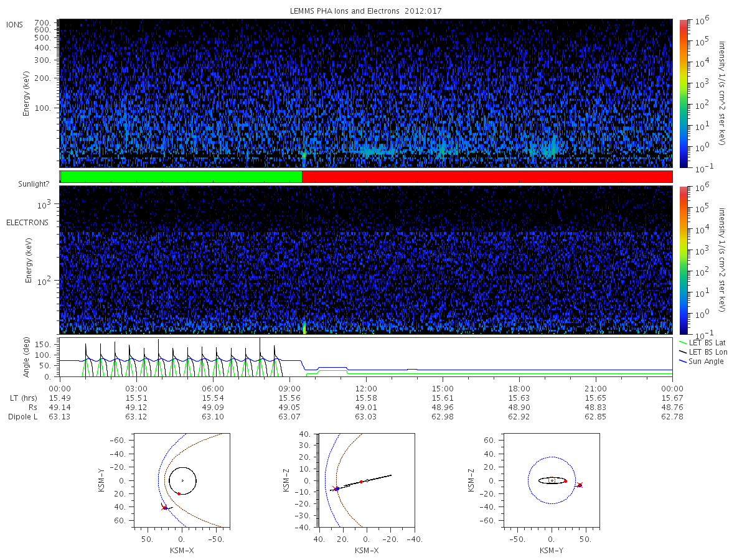The image size is (747, 560).
Task: Click the electrons intensity color scale bar
Action: 683,259
